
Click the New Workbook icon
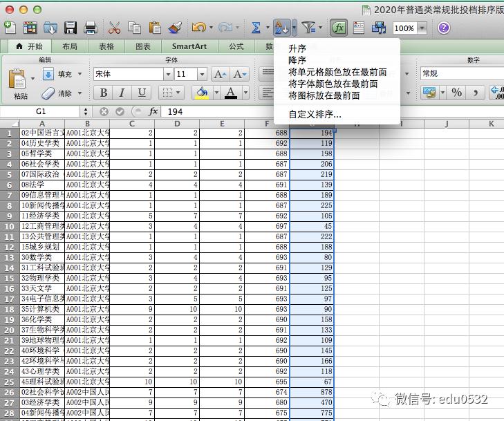10,28
